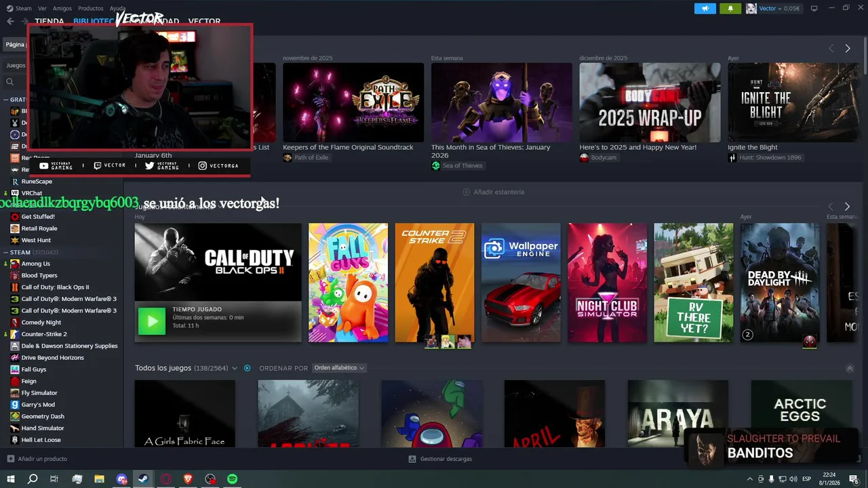Click the Counter-Strike 2 sidebar icon
This screenshot has height=488, width=868.
(x=15, y=334)
